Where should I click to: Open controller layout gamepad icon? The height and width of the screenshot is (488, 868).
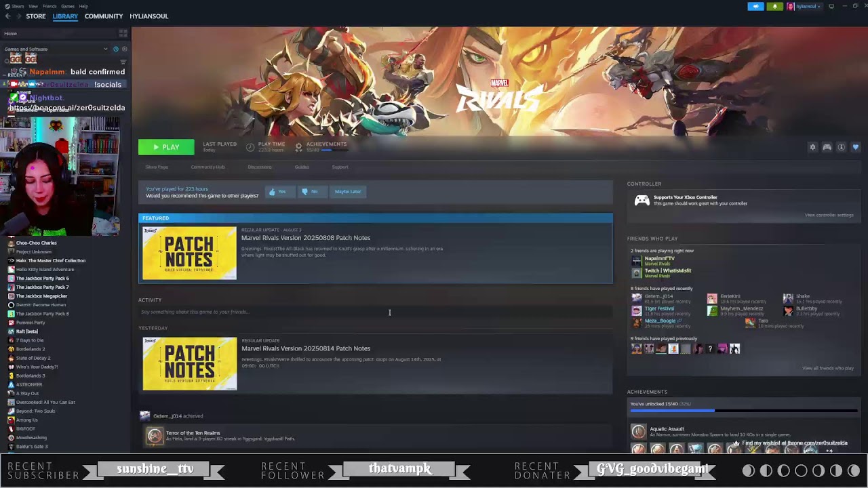(x=827, y=147)
